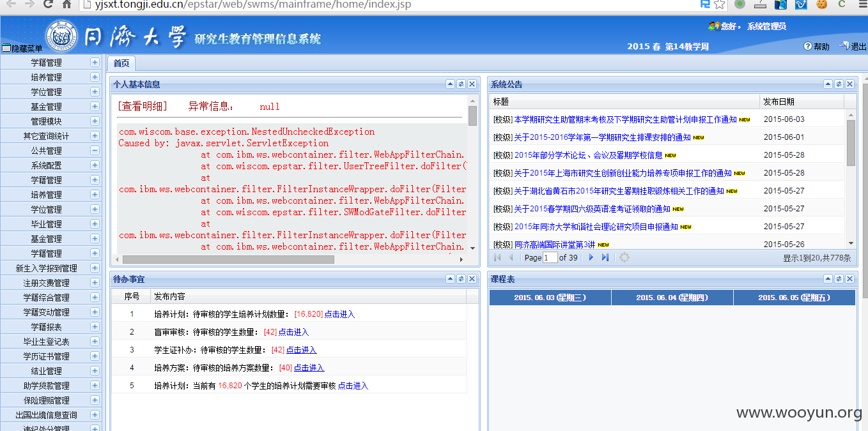This screenshot has height=431, width=868.
Task: Expand the 注册交费管理 section
Action: (95, 283)
